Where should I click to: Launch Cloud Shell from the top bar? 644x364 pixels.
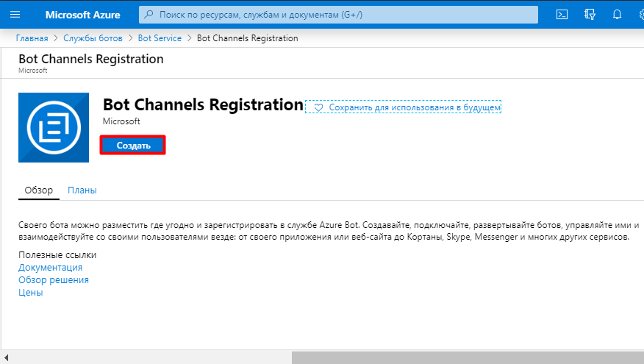click(562, 15)
